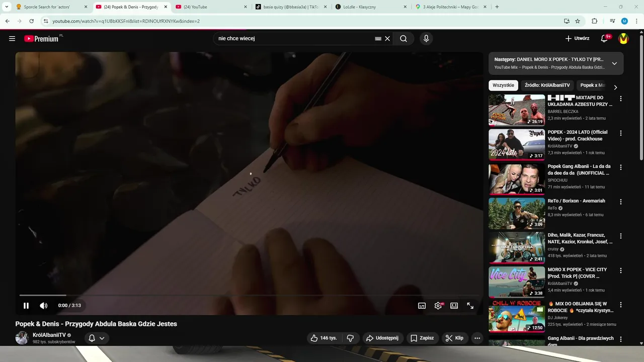Start voice search with microphone
Image resolution: width=644 pixels, height=362 pixels.
click(426, 39)
